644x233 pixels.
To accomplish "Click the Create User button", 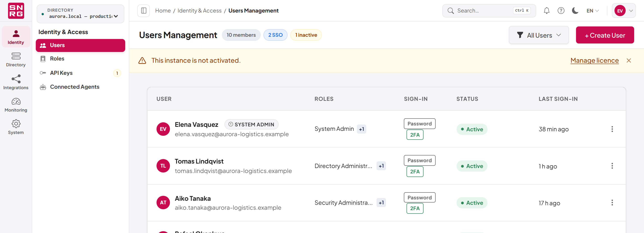I will click(605, 35).
